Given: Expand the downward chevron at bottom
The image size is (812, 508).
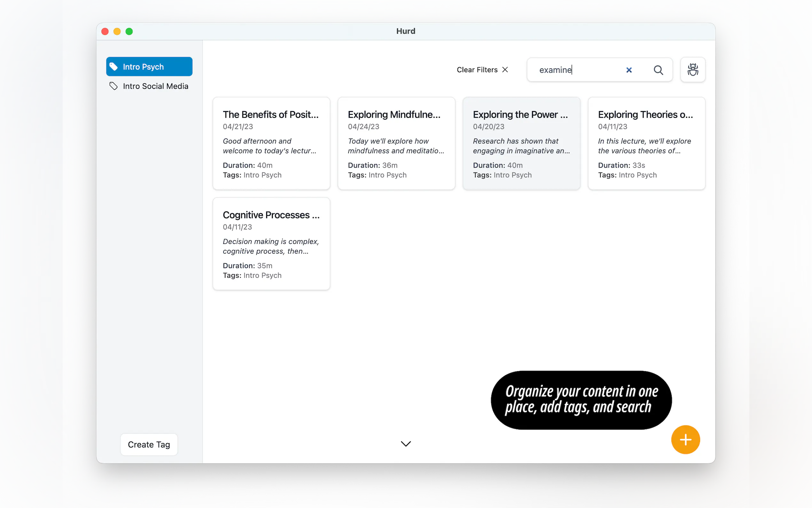Looking at the screenshot, I should [x=405, y=443].
